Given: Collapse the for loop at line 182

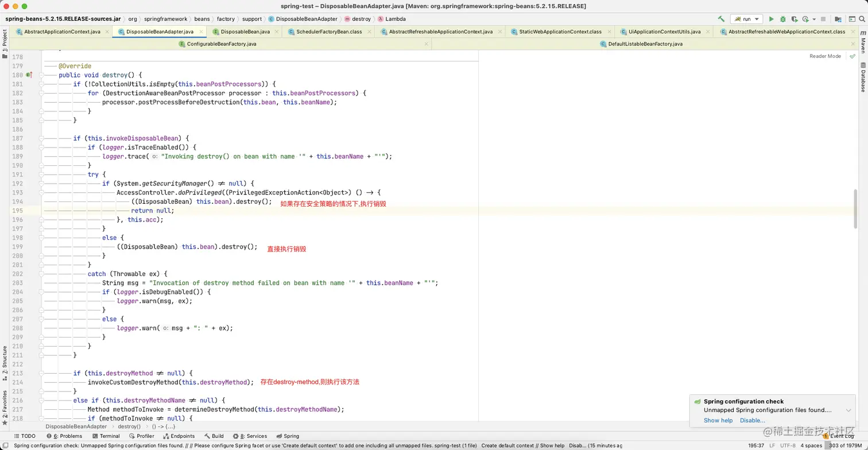Looking at the screenshot, I should [41, 93].
